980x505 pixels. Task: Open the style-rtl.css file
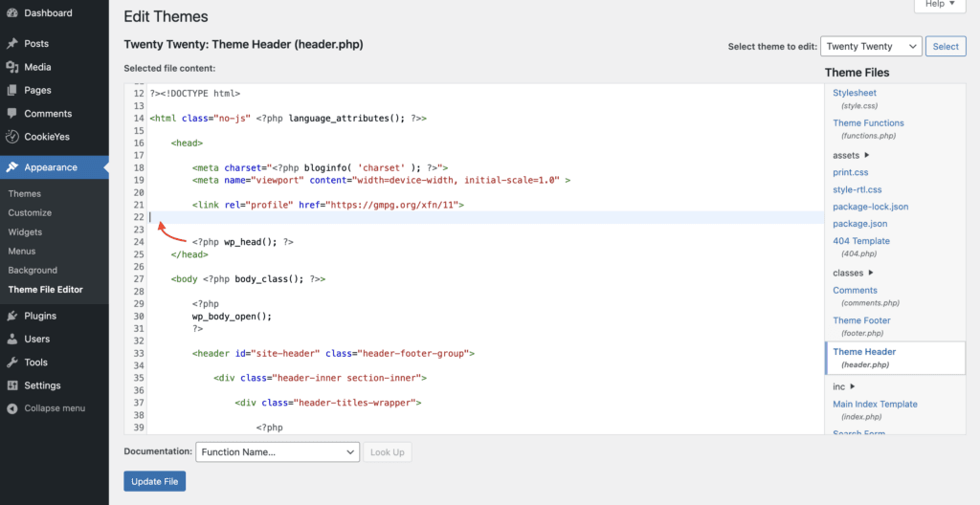[857, 189]
